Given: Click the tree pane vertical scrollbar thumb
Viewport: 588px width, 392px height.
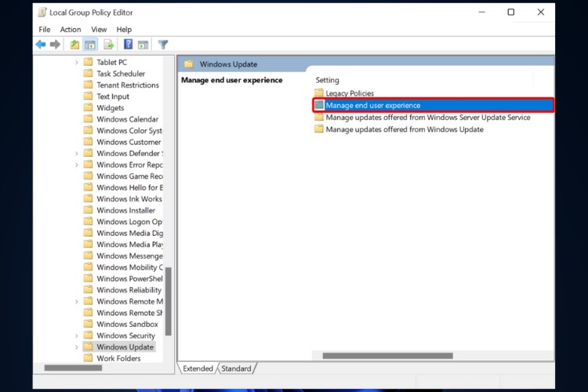Looking at the screenshot, I should pyautogui.click(x=169, y=301).
